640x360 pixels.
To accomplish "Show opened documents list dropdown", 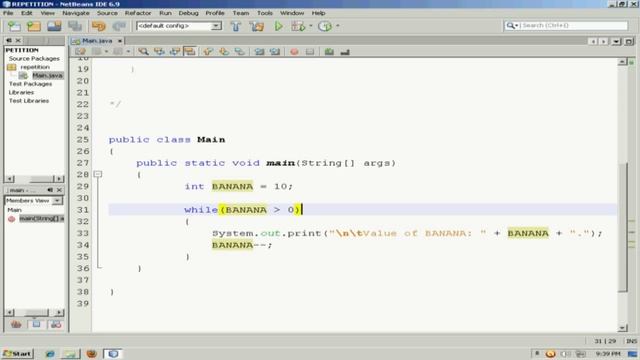I will (616, 41).
